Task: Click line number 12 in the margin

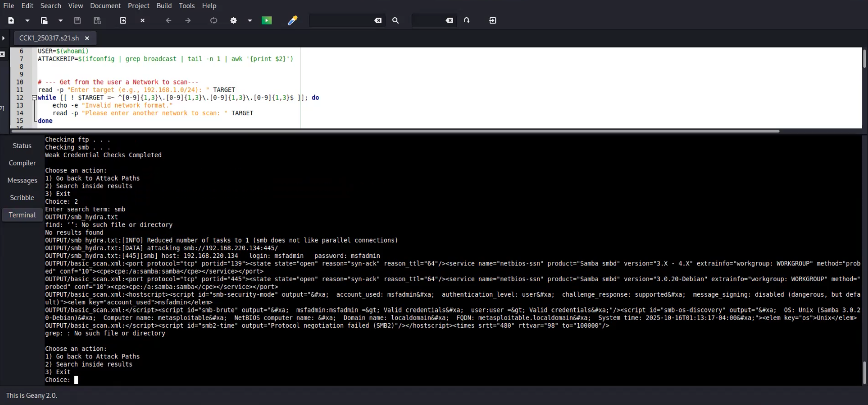Action: (20, 98)
